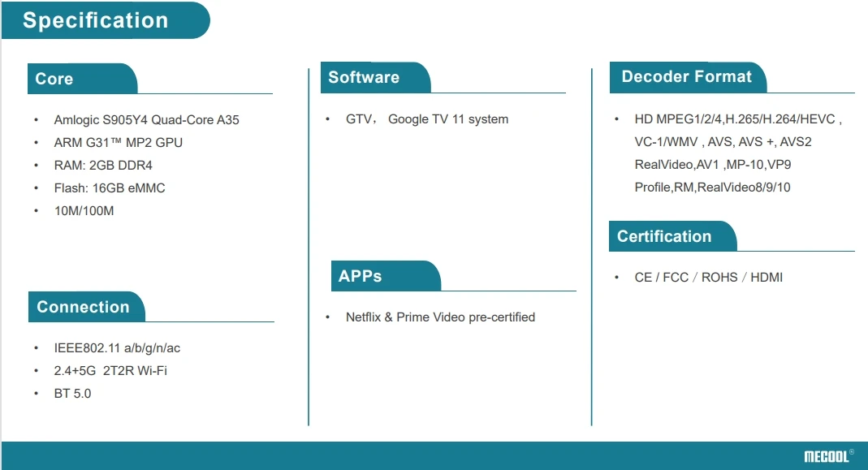
Task: Click CE / FCC / ROHS / HDMI text
Action: click(x=708, y=278)
